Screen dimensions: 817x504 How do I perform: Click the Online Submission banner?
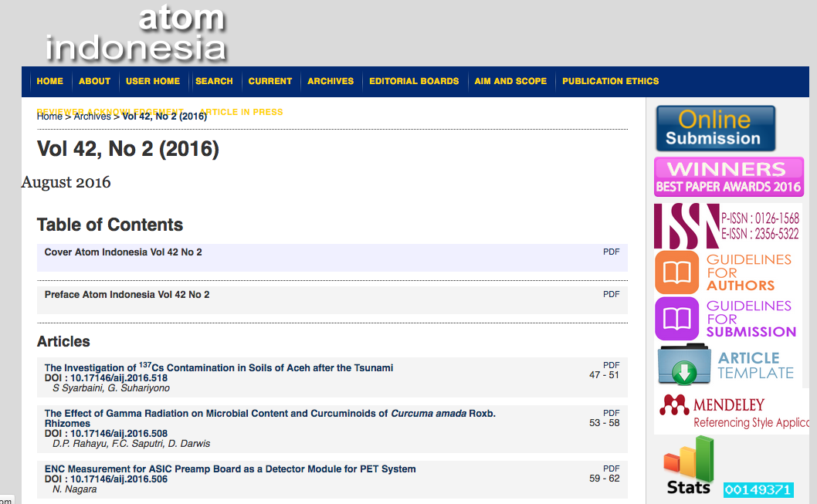[715, 128]
